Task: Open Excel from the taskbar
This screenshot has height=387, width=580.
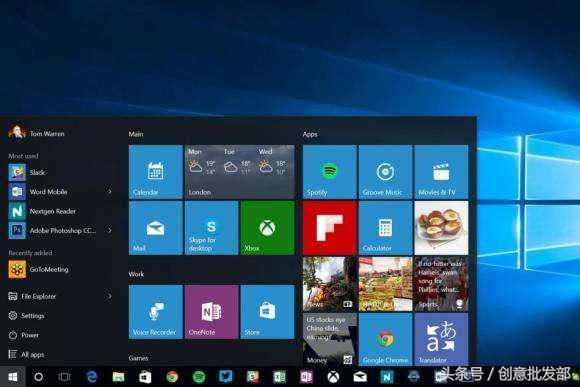Action: (279, 377)
